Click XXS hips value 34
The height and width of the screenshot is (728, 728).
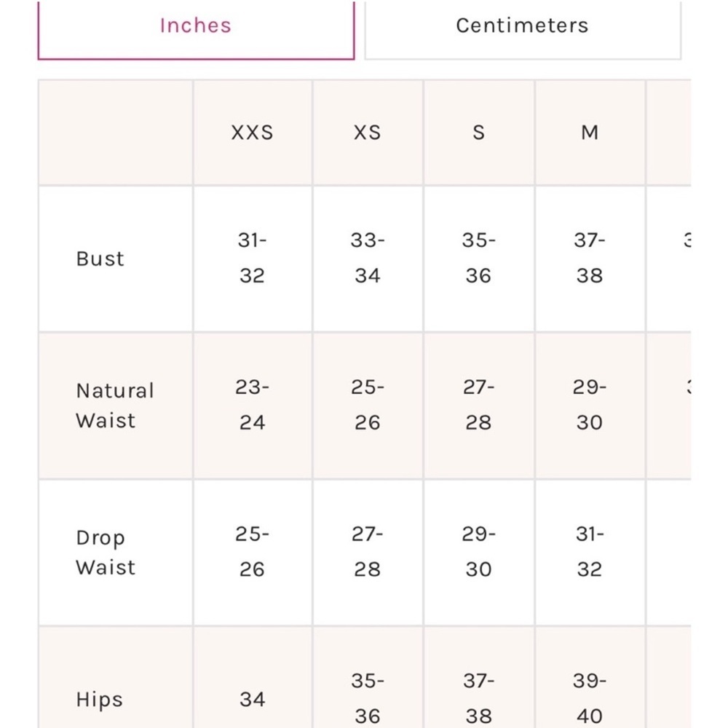[x=253, y=699]
